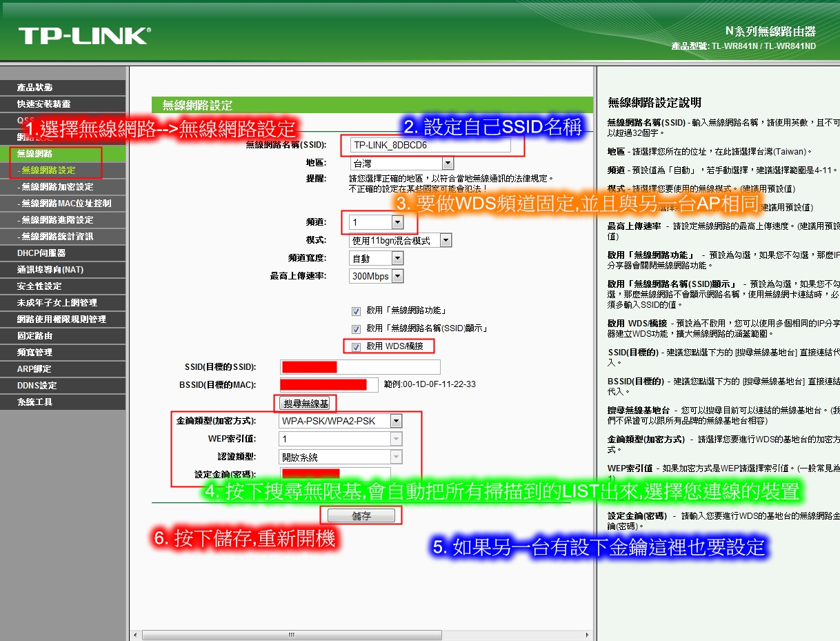Click the SSID name field TP-LINK_8DBCD6
This screenshot has height=641, width=840.
(430, 145)
